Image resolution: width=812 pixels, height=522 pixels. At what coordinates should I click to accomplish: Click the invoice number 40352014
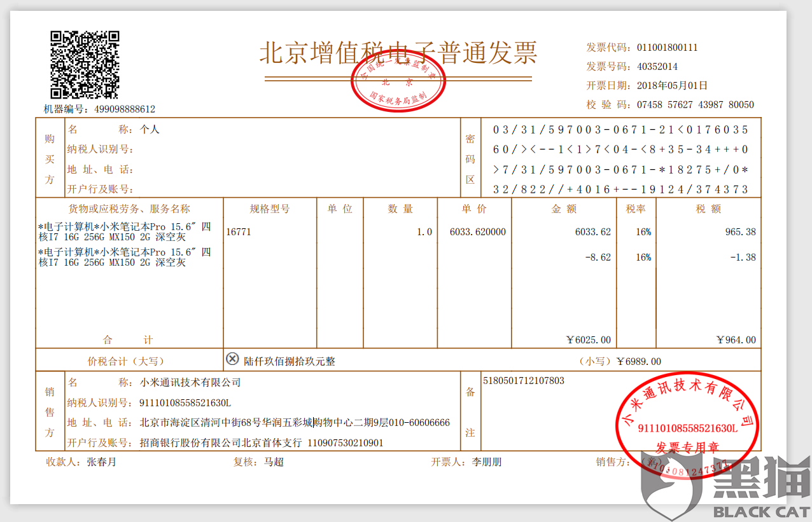657,66
